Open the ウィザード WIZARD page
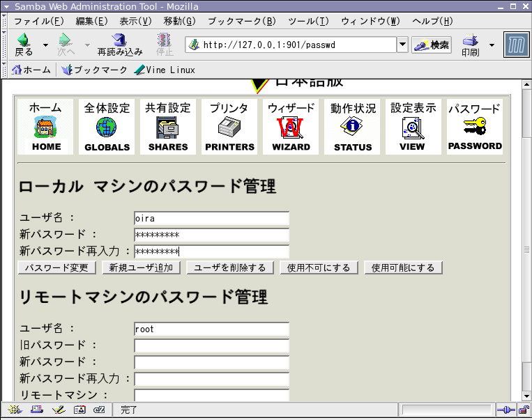Image resolution: width=532 pixels, height=420 pixels. [x=291, y=127]
